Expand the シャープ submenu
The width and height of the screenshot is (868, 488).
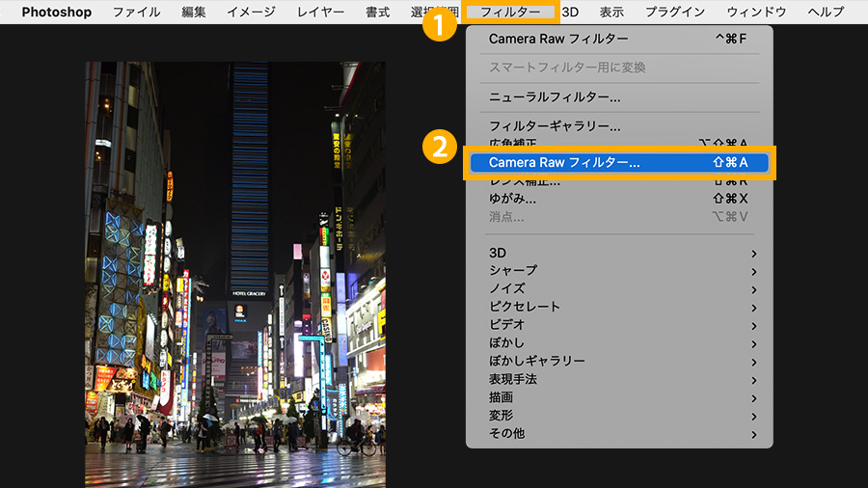619,271
